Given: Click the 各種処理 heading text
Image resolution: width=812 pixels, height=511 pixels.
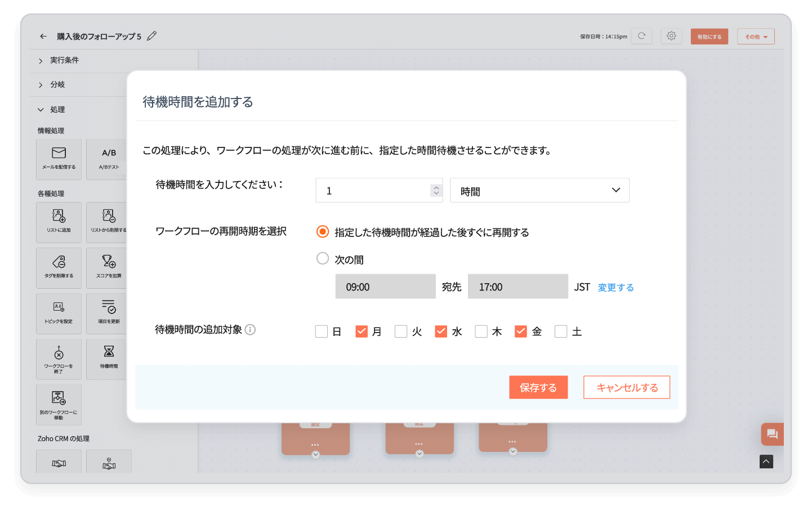Looking at the screenshot, I should (x=51, y=194).
